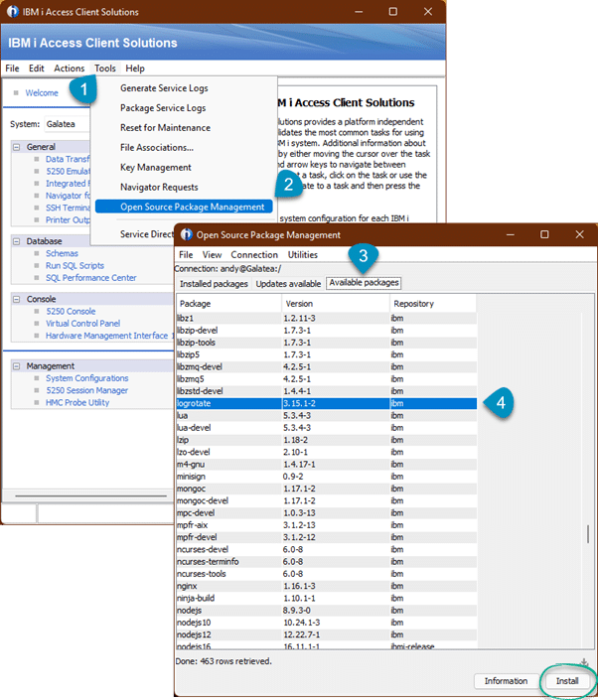The width and height of the screenshot is (598, 700).
Task: Click the Information button
Action: pos(506,681)
